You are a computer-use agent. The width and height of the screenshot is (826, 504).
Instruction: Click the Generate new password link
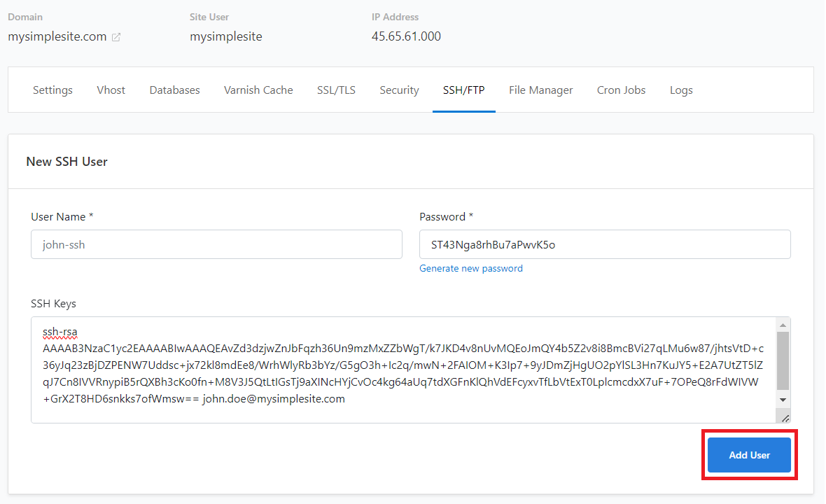[x=470, y=268]
